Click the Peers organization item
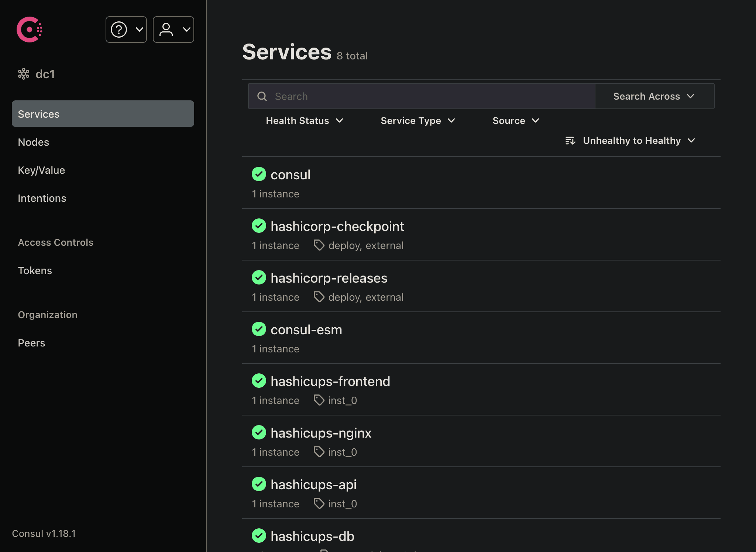Viewport: 756px width, 552px height. point(31,342)
